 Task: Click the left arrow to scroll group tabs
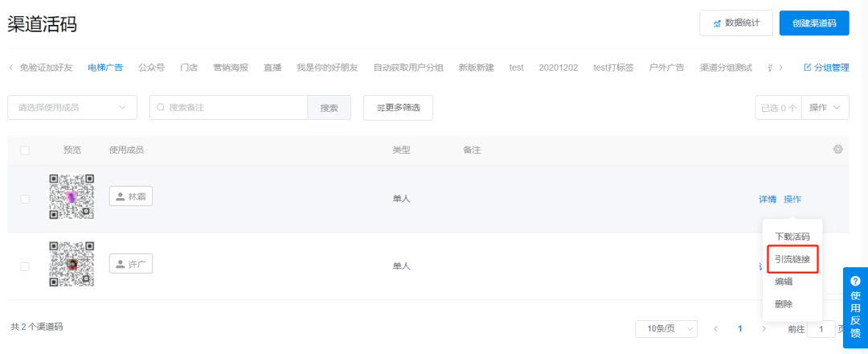pos(10,68)
